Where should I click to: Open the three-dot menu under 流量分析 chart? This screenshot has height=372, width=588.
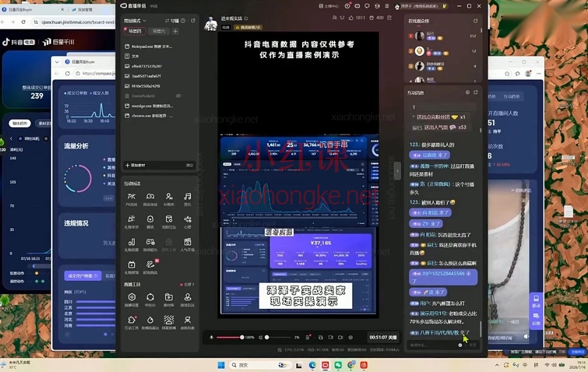pos(109,198)
